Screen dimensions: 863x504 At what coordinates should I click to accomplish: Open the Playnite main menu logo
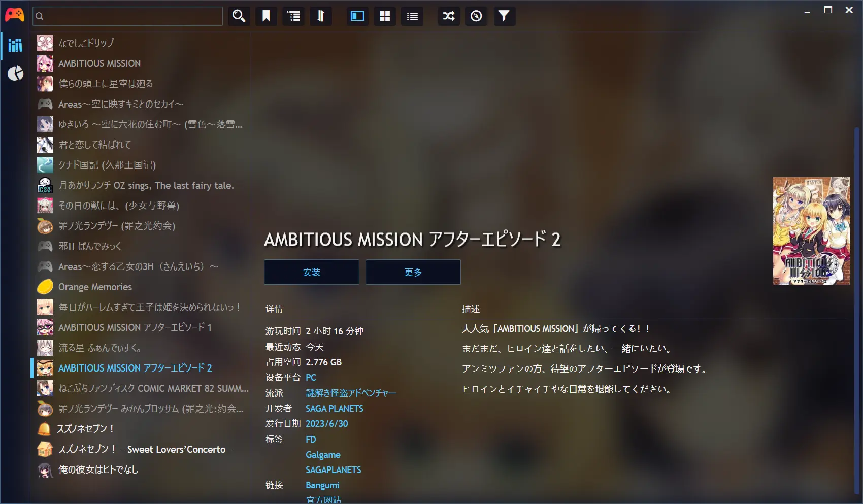pyautogui.click(x=14, y=15)
